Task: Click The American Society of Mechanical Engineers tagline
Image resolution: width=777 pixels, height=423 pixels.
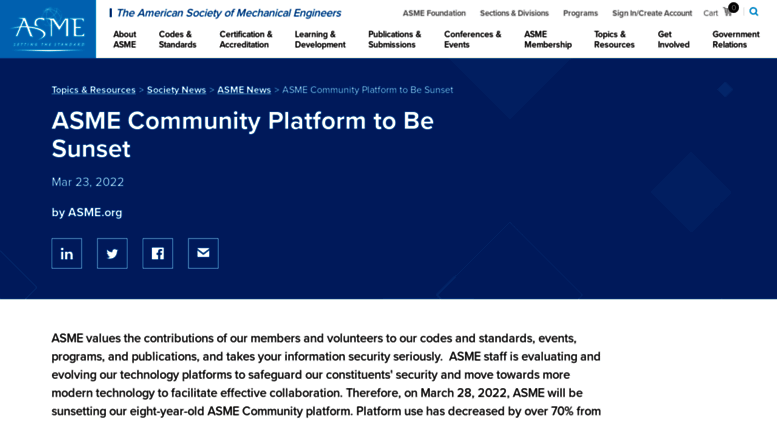Action: click(x=228, y=13)
